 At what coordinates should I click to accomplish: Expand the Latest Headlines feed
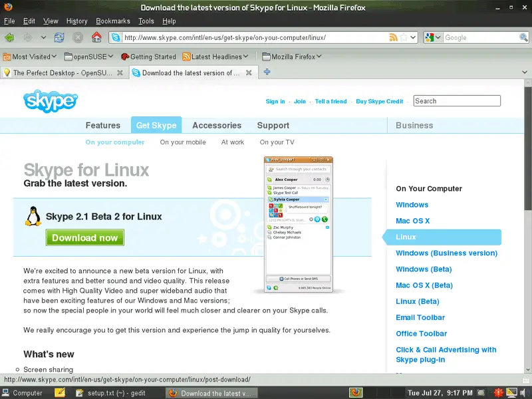click(215, 57)
